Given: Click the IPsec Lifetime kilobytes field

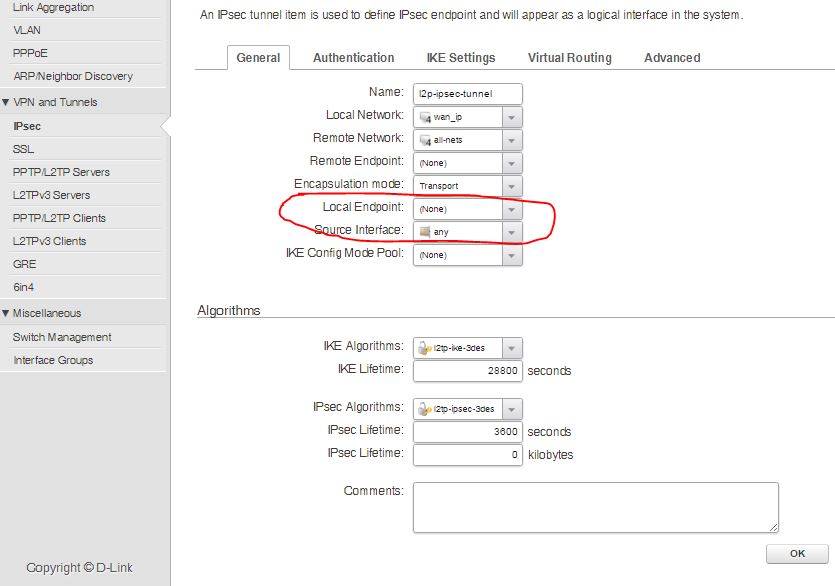Looking at the screenshot, I should (x=468, y=455).
